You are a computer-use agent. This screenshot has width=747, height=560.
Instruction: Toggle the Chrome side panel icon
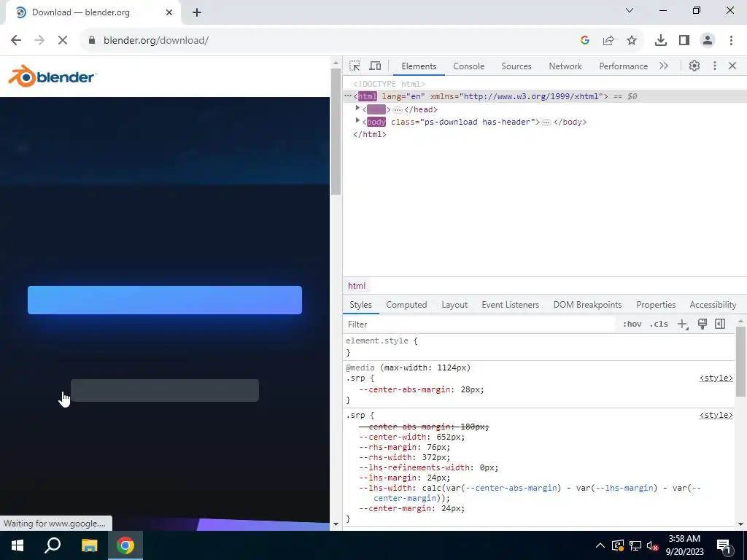(x=684, y=41)
